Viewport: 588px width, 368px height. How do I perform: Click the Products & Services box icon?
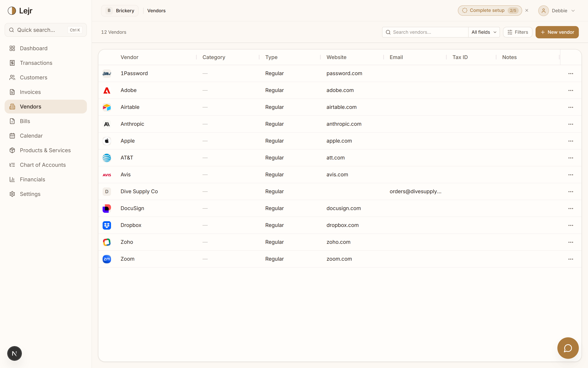pos(12,150)
